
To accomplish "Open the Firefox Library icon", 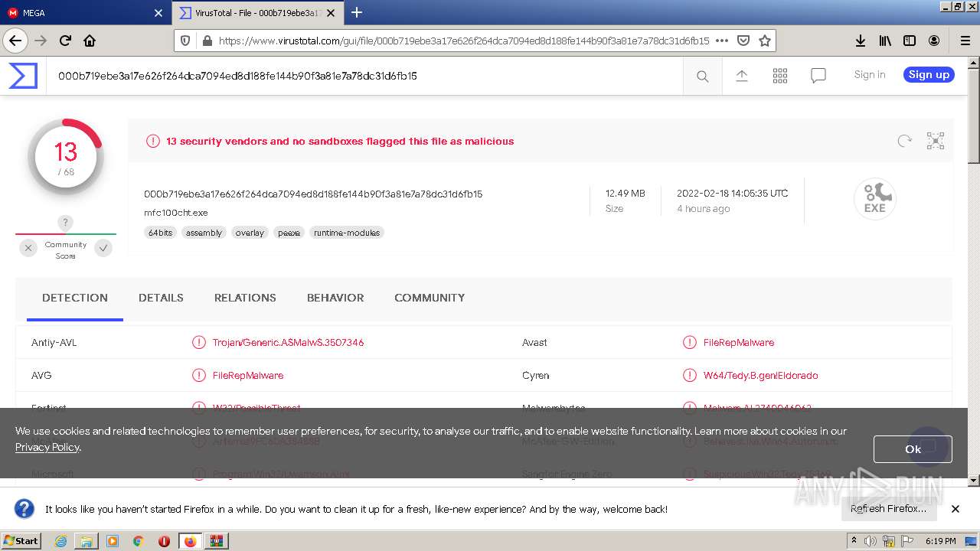I will click(x=885, y=41).
